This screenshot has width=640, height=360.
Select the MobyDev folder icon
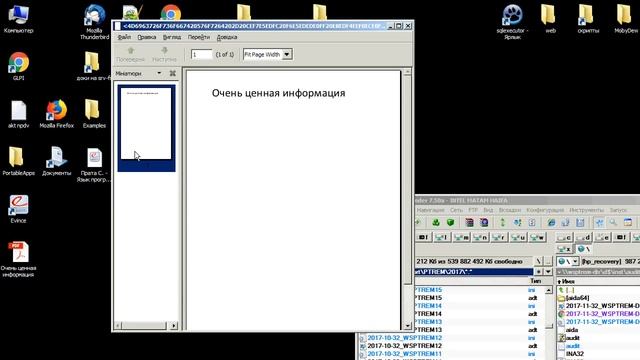tap(626, 19)
